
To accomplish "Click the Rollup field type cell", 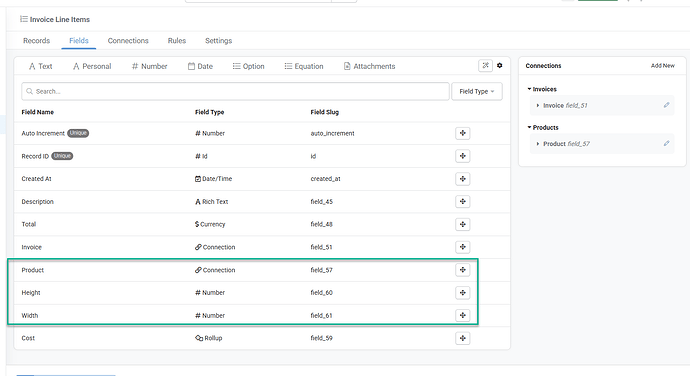I will pos(209,338).
